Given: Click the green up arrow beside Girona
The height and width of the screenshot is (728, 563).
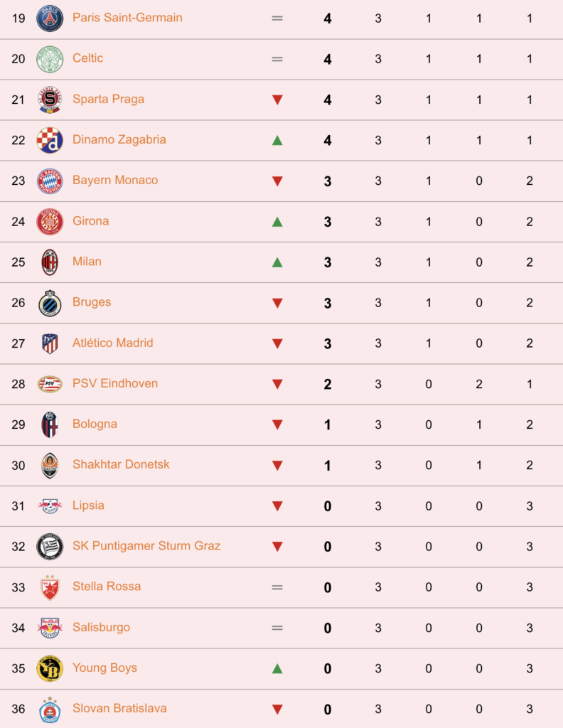Looking at the screenshot, I should point(277,222).
